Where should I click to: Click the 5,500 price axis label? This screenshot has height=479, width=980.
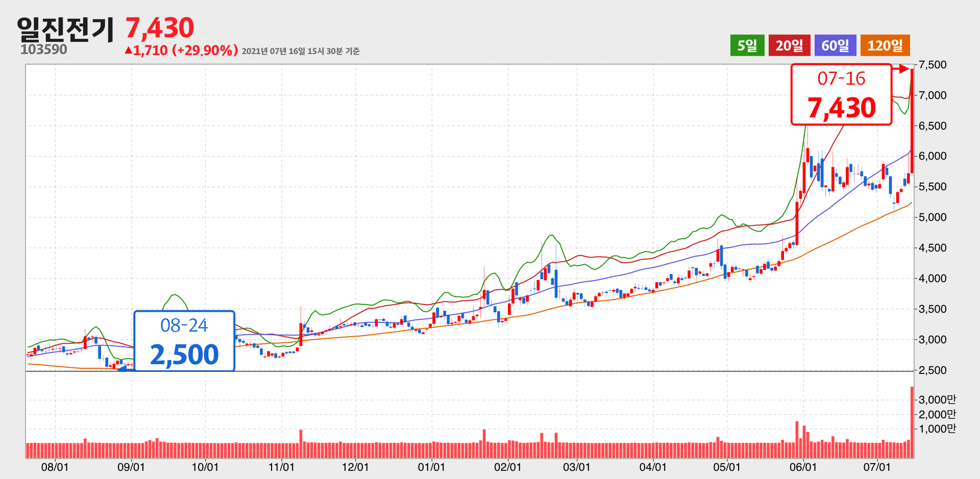[933, 187]
